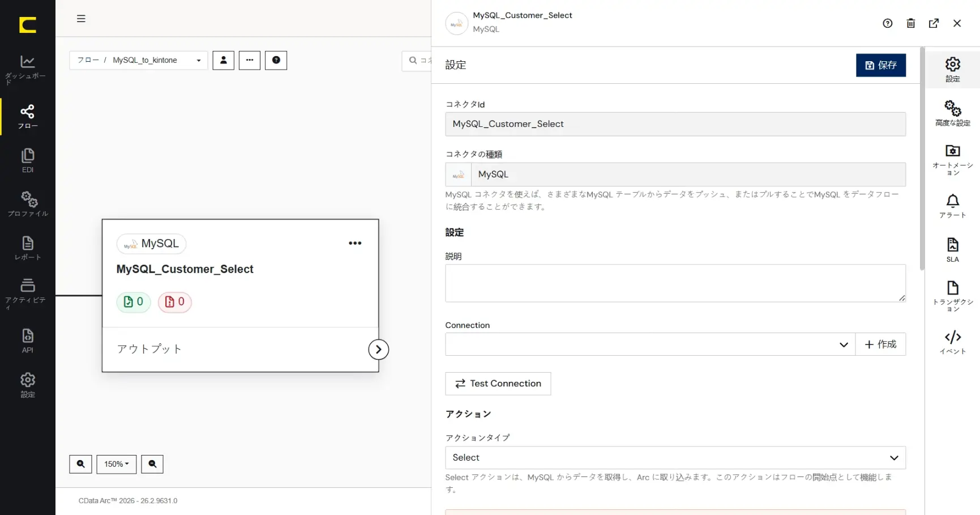Switch to the トランザクション tab
Viewport: 980px width, 515px height.
[x=953, y=296]
